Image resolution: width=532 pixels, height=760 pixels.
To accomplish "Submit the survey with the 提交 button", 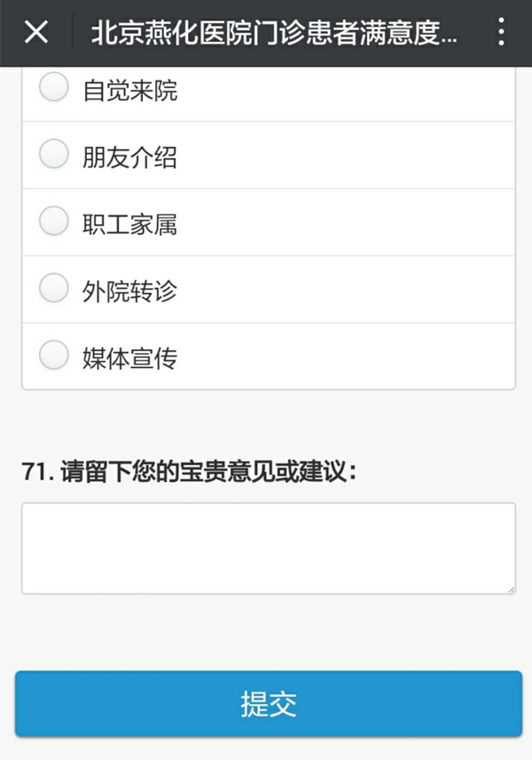I will pos(269,704).
